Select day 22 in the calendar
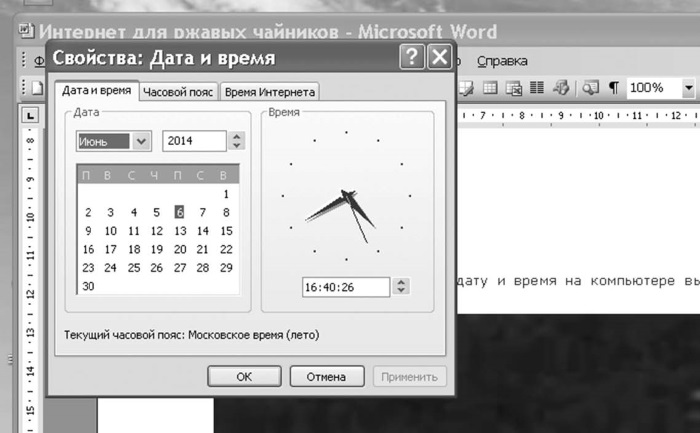This screenshot has width=700, height=433. coord(226,249)
